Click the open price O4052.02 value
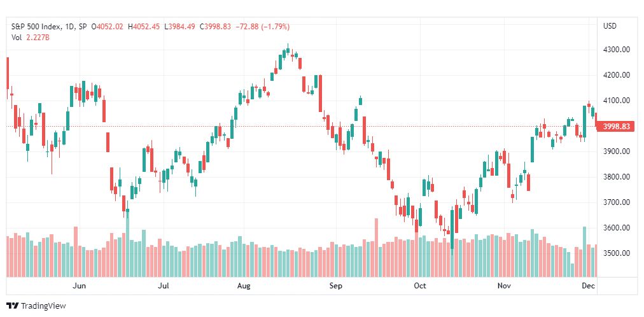The image size is (644, 317). click(107, 27)
